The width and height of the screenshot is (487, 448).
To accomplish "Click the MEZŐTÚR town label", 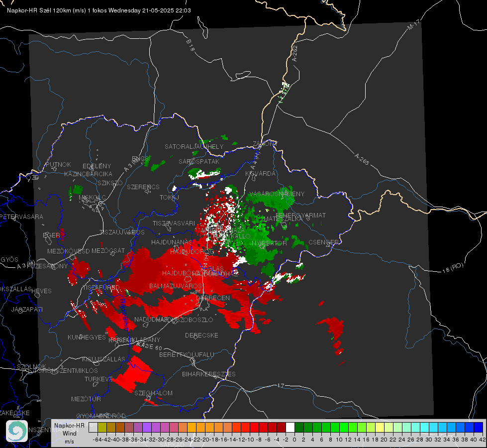I will click(86, 399).
